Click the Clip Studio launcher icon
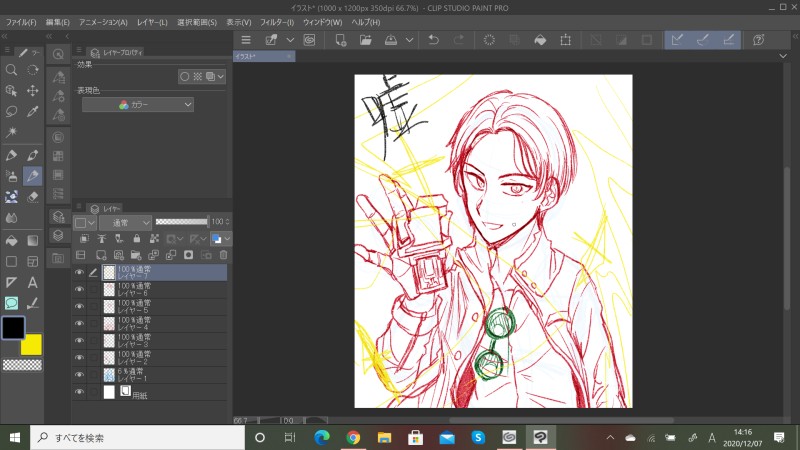The width and height of the screenshot is (800, 450). pos(309,40)
